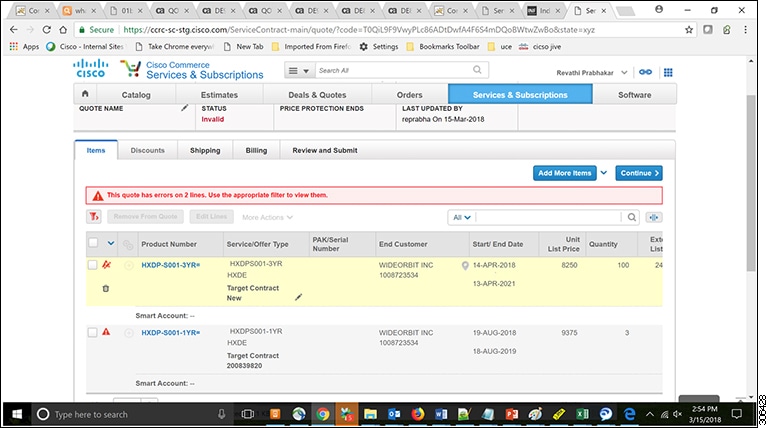Click the Cisco Commerce shopping cart icon
Image resolution: width=768 pixels, height=428 pixels.
pos(131,69)
